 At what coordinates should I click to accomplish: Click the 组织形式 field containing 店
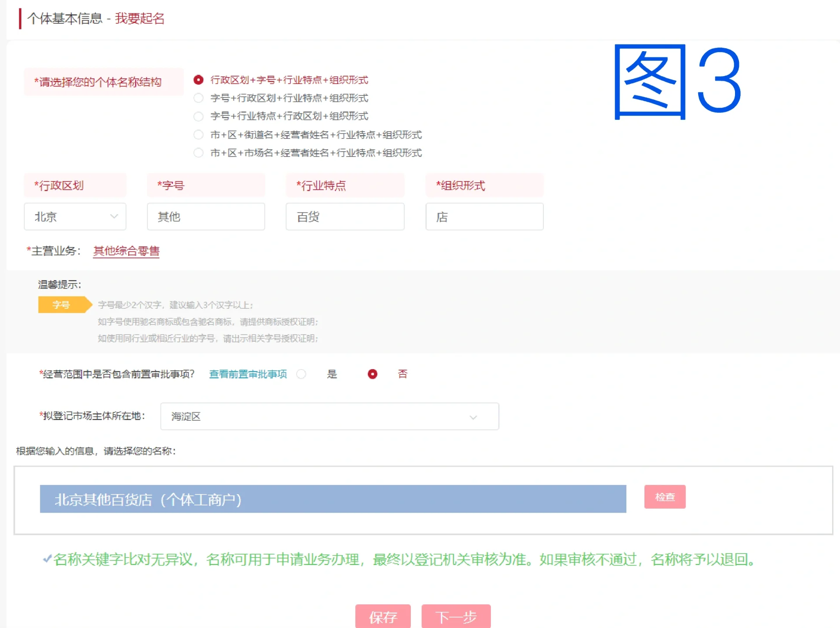484,216
